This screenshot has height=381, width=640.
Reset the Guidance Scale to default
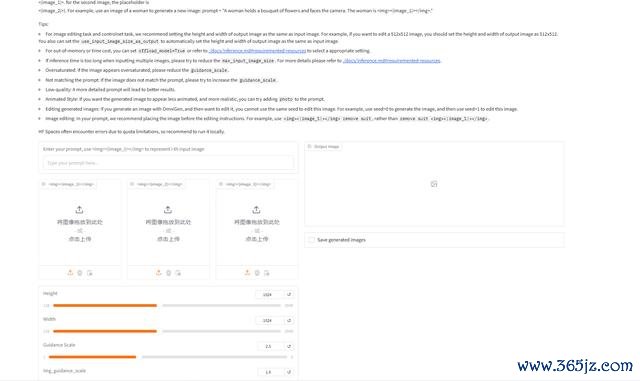289,346
